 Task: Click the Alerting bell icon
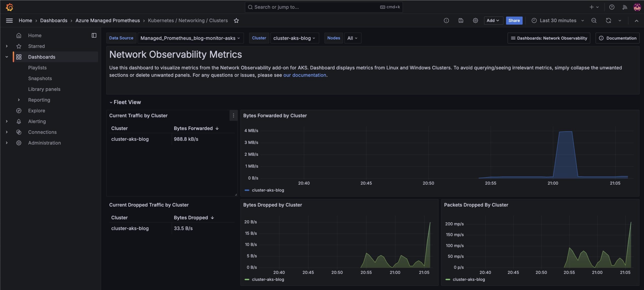(19, 121)
